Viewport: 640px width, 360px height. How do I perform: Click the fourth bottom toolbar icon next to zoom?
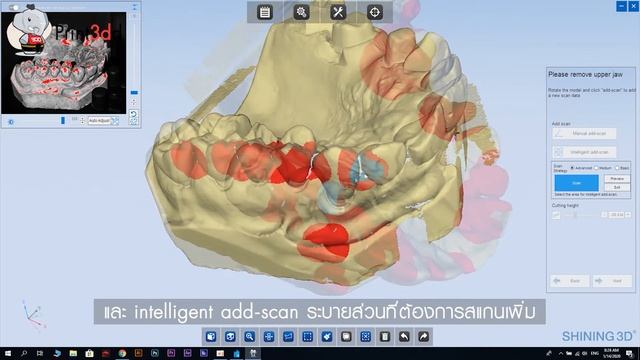[269, 337]
